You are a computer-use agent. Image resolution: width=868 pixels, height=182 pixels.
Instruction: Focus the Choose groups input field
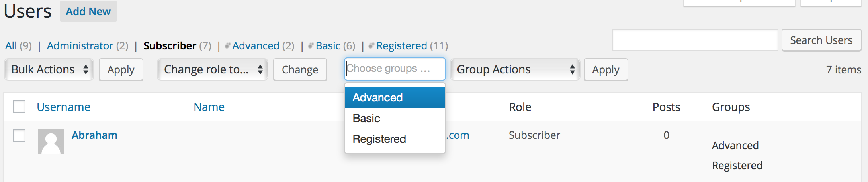click(x=395, y=69)
